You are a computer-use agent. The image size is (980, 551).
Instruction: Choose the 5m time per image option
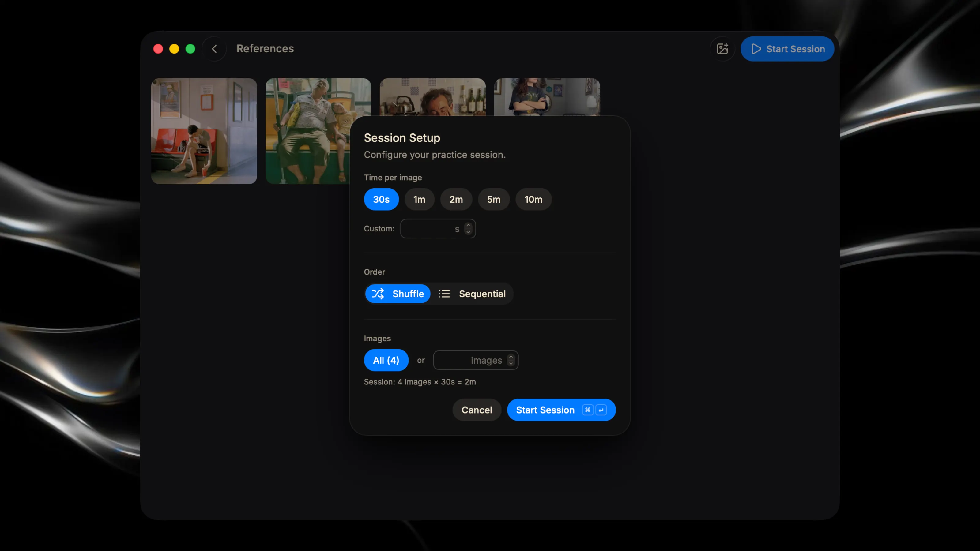(x=494, y=199)
